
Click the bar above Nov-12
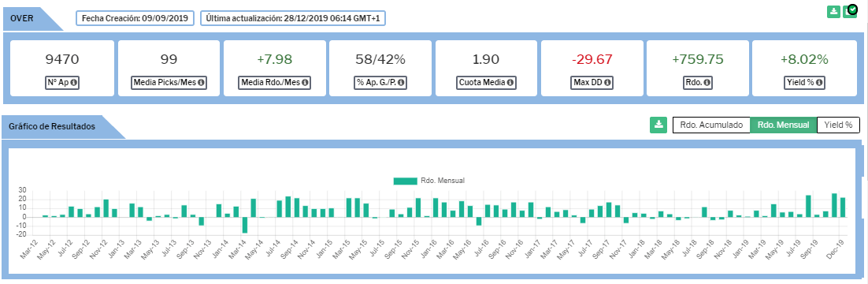click(106, 208)
